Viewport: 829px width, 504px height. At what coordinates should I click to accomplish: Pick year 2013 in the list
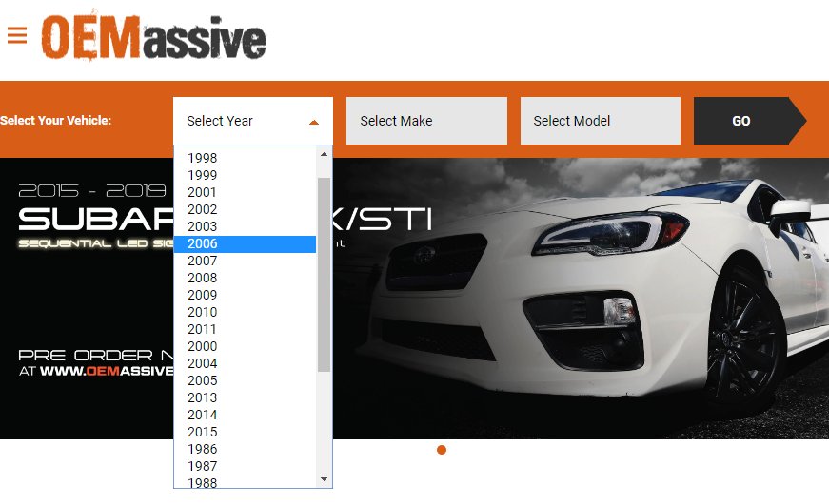pos(246,397)
